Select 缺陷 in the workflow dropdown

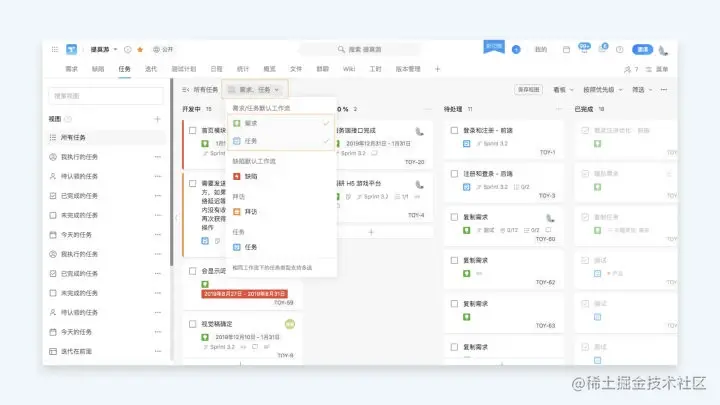click(x=281, y=176)
